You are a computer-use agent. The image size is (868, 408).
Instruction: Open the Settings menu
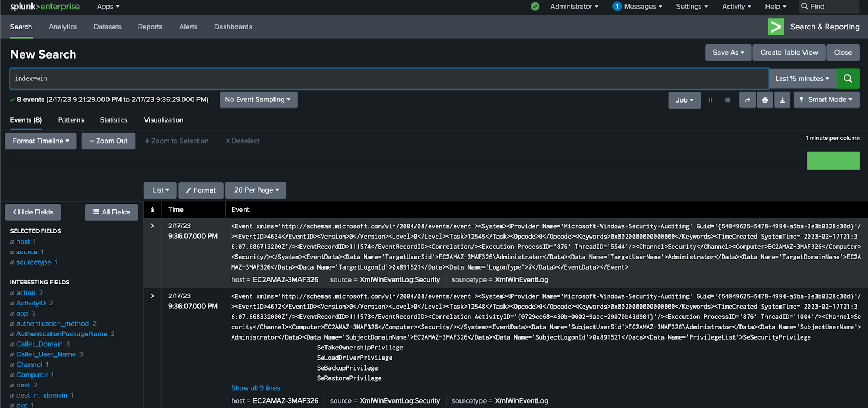point(692,7)
